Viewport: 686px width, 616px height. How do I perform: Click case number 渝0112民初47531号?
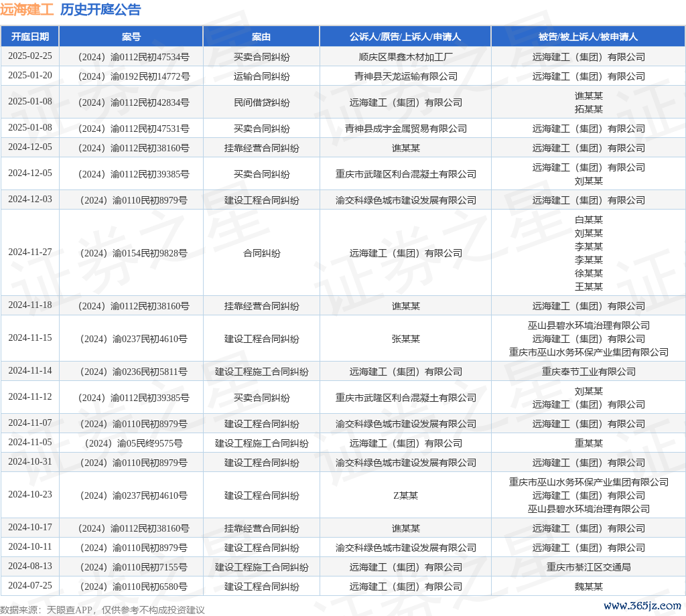(133, 129)
